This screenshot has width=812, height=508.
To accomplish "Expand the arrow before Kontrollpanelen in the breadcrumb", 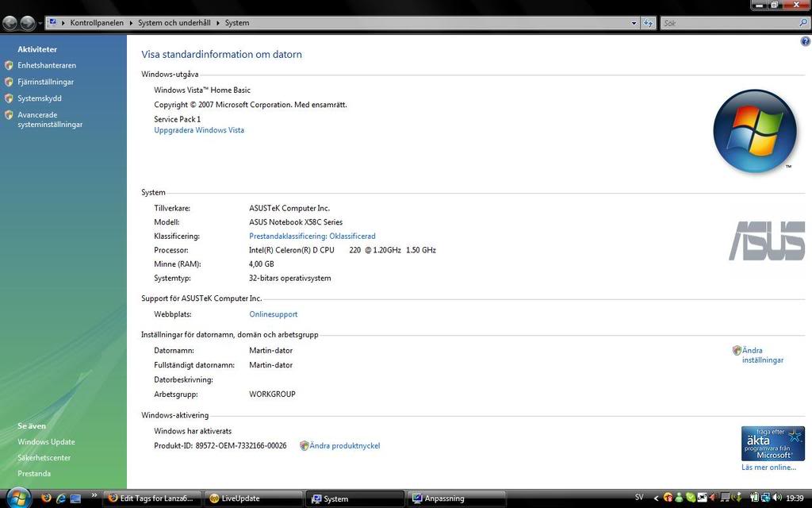I will pyautogui.click(x=63, y=23).
